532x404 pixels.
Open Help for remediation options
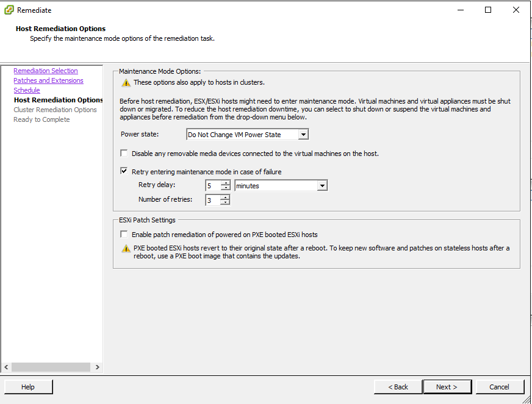[28, 387]
